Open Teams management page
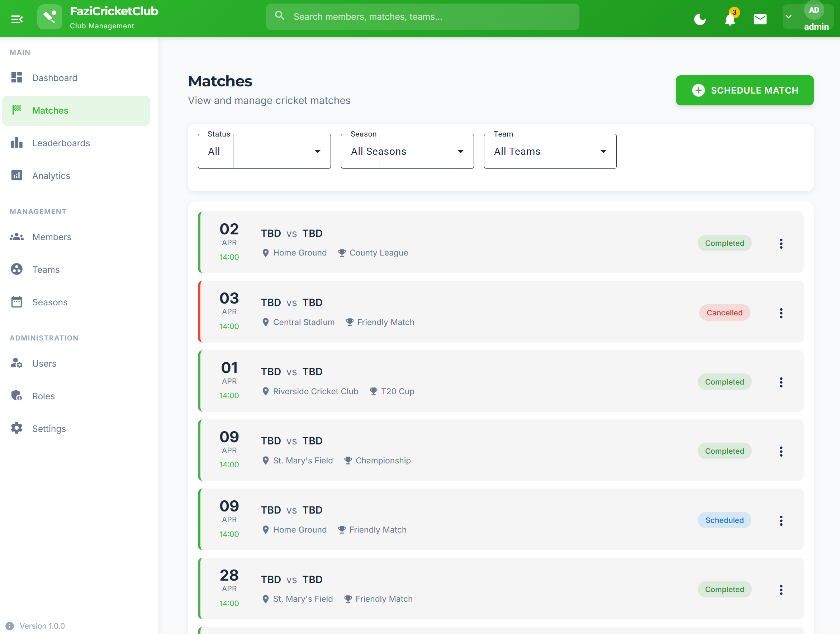This screenshot has height=634, width=840. coord(76,270)
